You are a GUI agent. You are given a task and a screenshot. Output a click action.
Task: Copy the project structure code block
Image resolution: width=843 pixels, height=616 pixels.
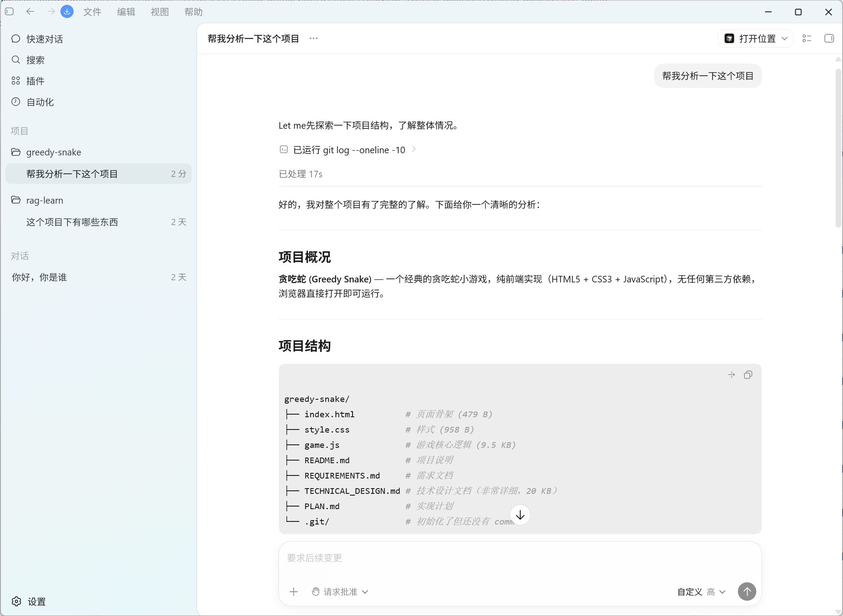748,375
